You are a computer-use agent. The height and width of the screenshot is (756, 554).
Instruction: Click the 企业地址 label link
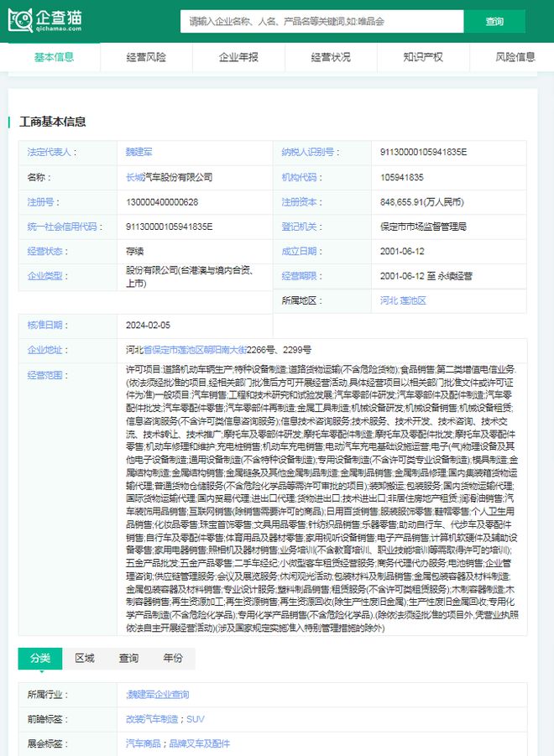click(x=44, y=350)
